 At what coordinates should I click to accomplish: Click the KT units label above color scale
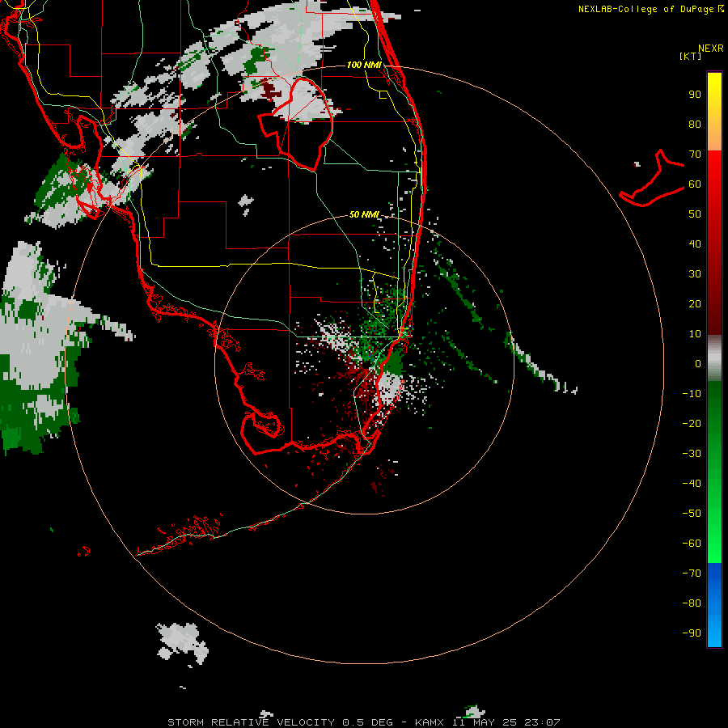tap(690, 56)
